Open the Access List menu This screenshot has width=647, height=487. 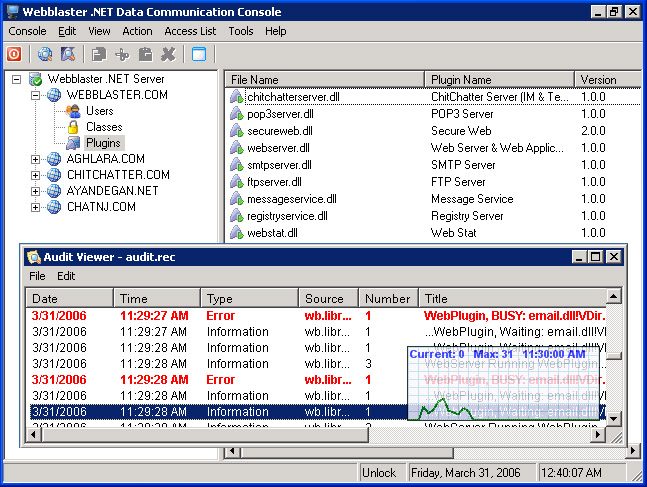pos(190,31)
